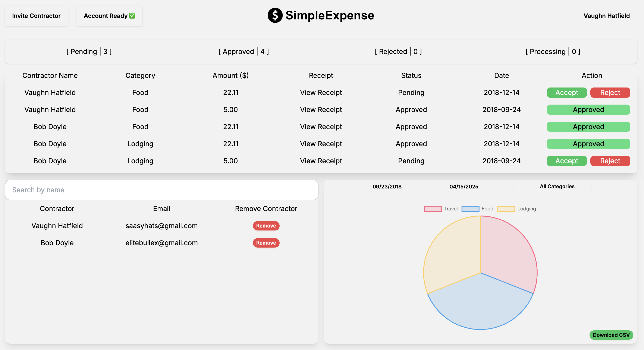Image resolution: width=644 pixels, height=350 pixels.
Task: Click the Status column header
Action: (411, 76)
